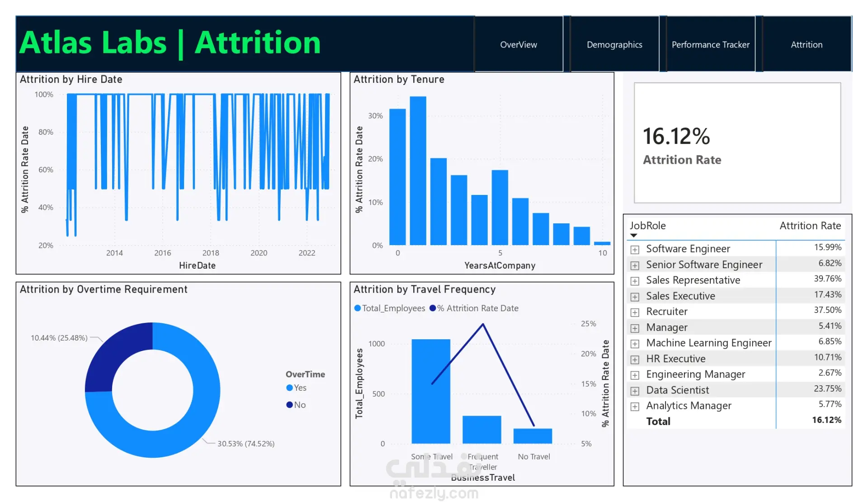
Task: Expand the HR Executive plus icon
Action: [x=635, y=360]
